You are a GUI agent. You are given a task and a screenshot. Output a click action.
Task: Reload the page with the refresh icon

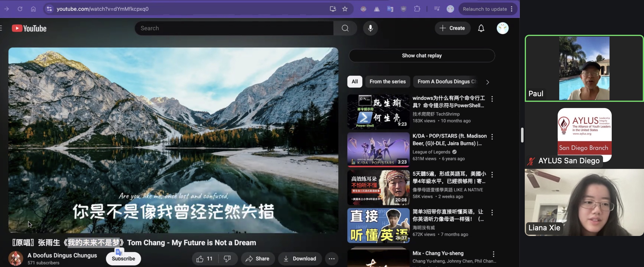pyautogui.click(x=20, y=9)
